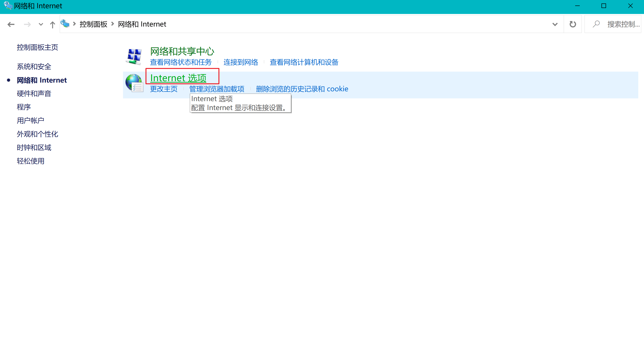This screenshot has width=644, height=337.
Task: Select 硬件和声音 in left sidebar
Action: [x=34, y=94]
